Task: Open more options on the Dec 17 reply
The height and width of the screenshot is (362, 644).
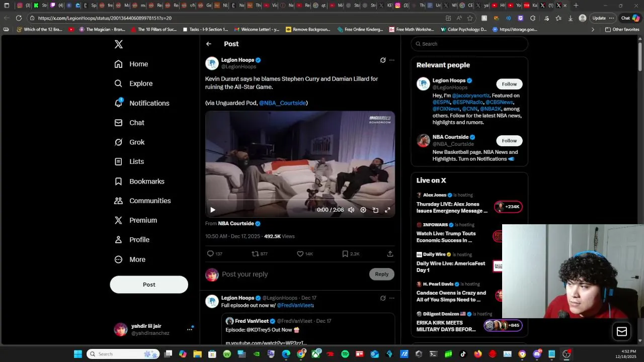Action: [392, 298]
